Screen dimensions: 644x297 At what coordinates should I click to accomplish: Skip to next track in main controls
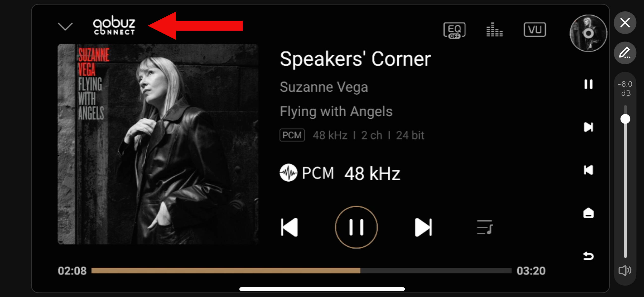pyautogui.click(x=423, y=227)
